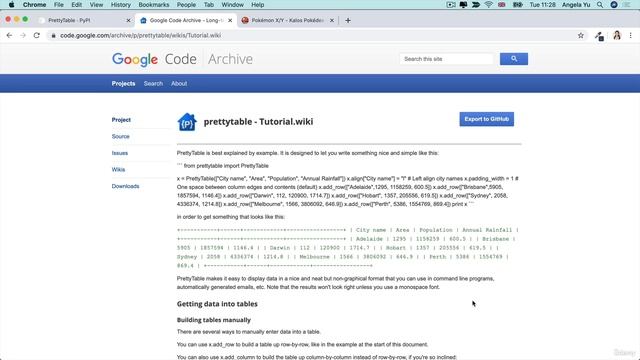Open the File menu
The height and width of the screenshot is (360, 640).
click(x=59, y=5)
